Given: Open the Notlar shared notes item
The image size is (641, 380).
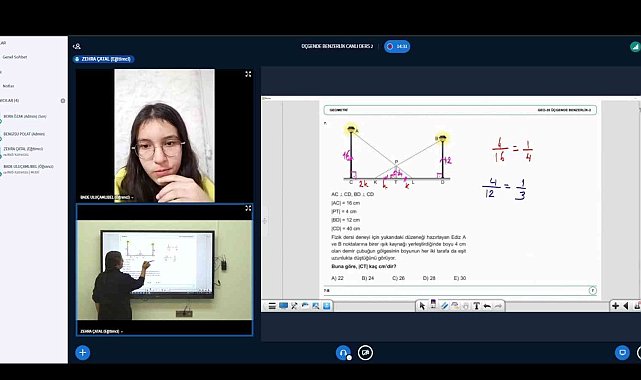Looking at the screenshot, I should tap(8, 86).
